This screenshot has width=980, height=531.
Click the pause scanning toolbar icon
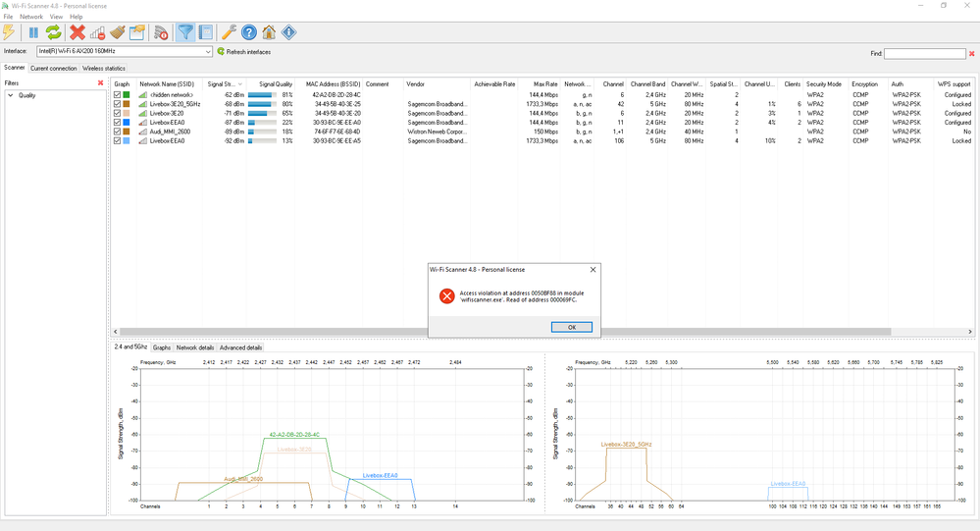coord(33,33)
